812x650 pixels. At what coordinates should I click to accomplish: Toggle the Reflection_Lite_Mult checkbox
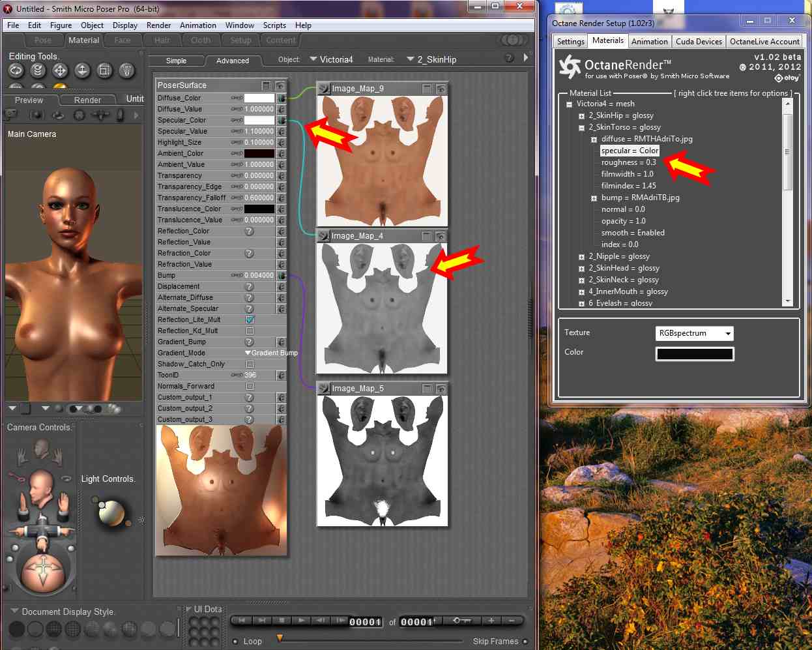[x=250, y=320]
